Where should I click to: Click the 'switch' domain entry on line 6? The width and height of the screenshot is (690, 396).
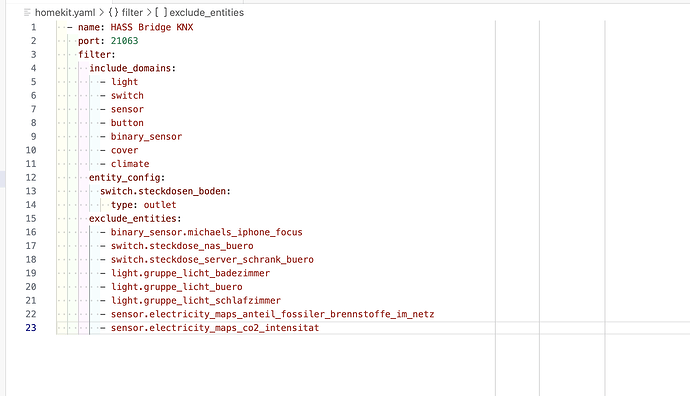coord(127,95)
